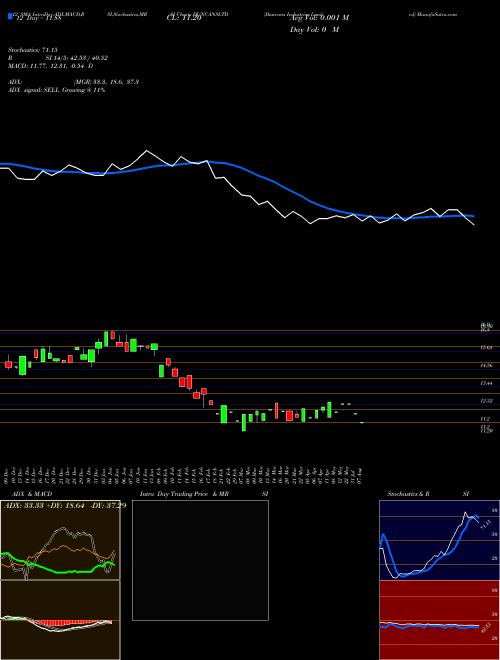Click the 12.32 price axis label

point(486,401)
